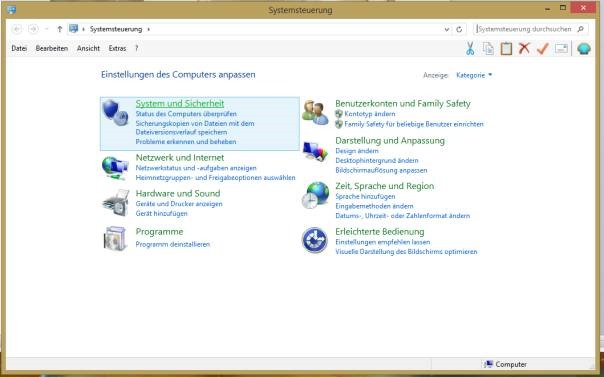Open the Extras menu

pos(117,49)
